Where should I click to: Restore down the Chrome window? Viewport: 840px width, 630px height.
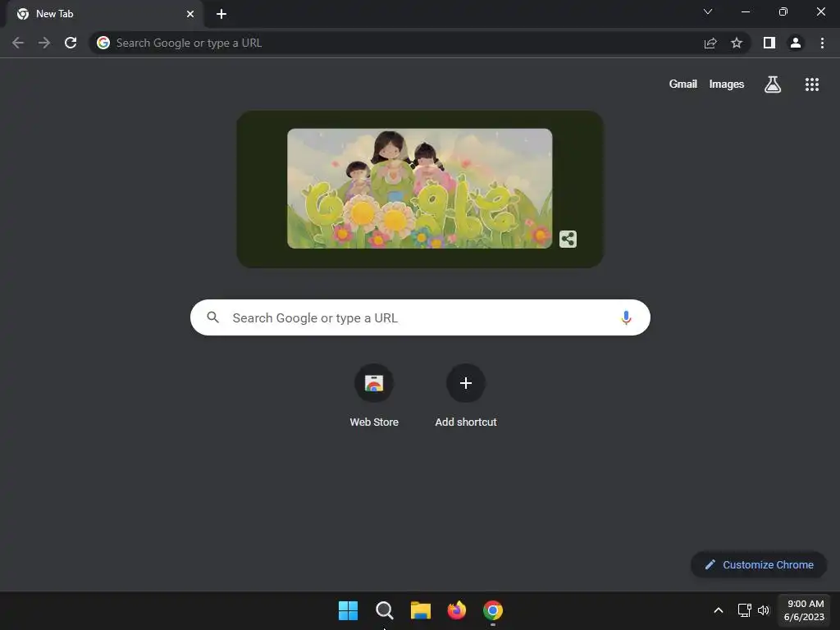coord(783,11)
